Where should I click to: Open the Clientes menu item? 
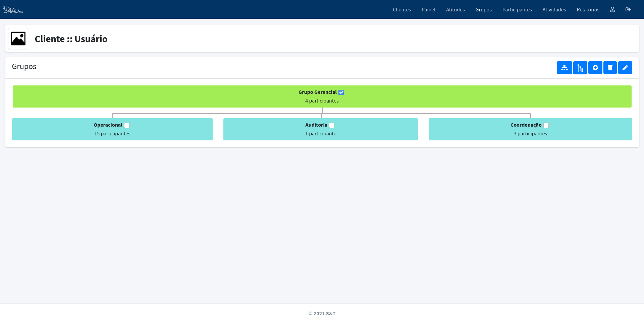[x=401, y=10]
